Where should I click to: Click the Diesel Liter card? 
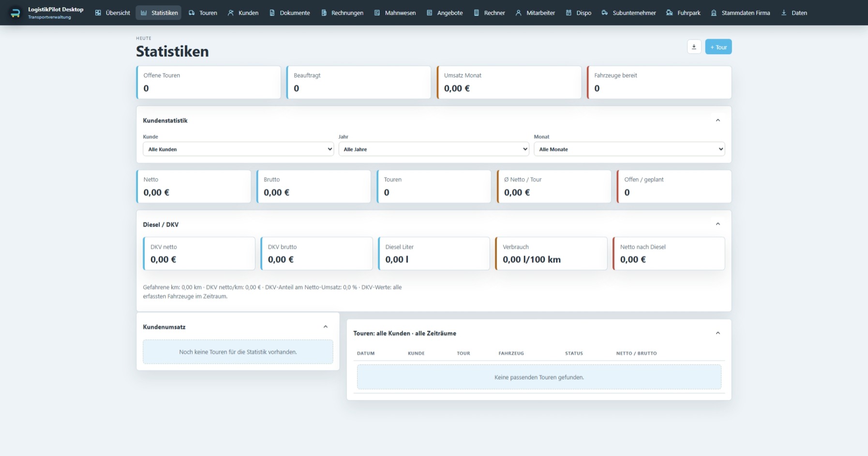434,253
